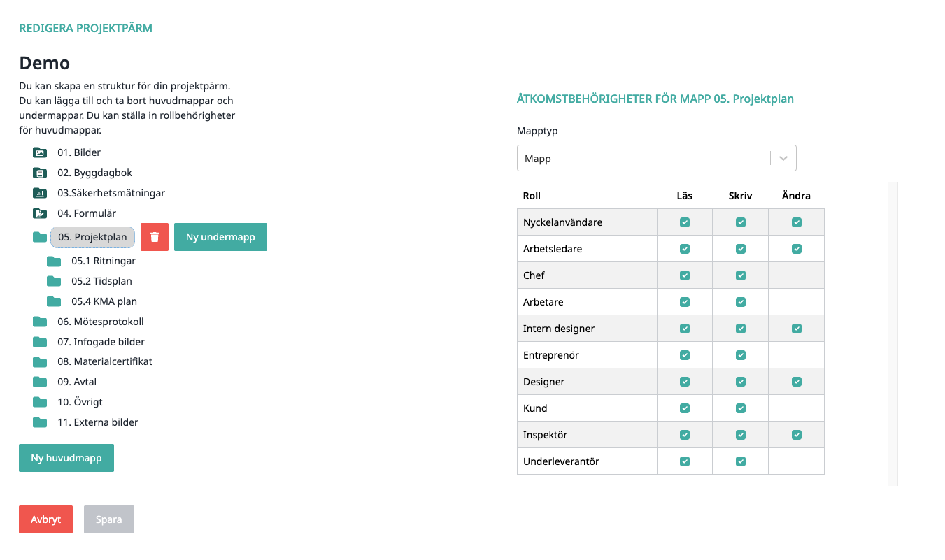Click the 01. Bilder image folder icon
Viewport: 945px width, 560px height.
tap(40, 152)
